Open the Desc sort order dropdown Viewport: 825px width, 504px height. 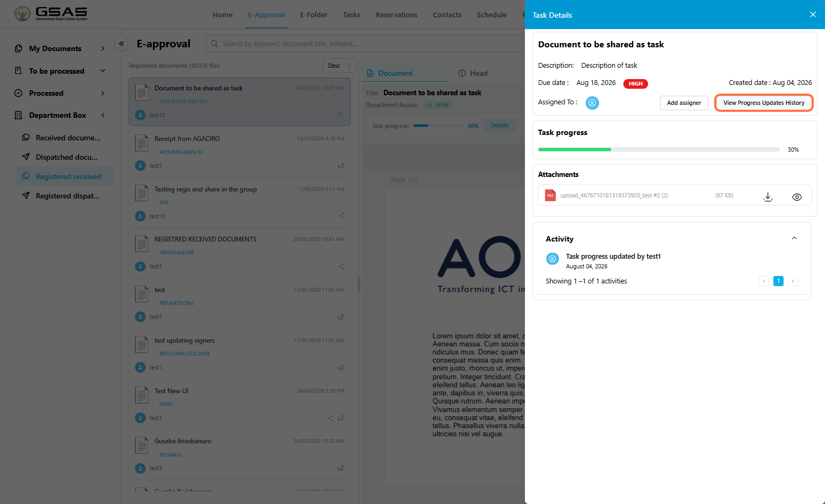point(339,66)
